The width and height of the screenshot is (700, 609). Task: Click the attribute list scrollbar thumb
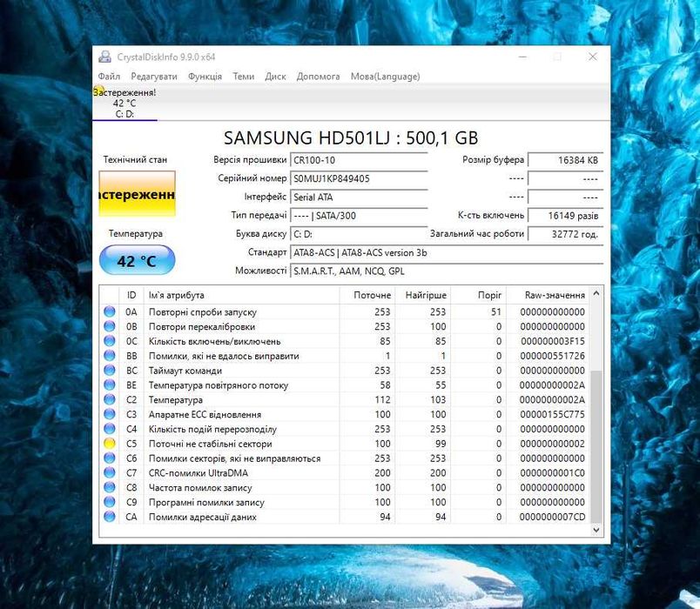[596, 446]
